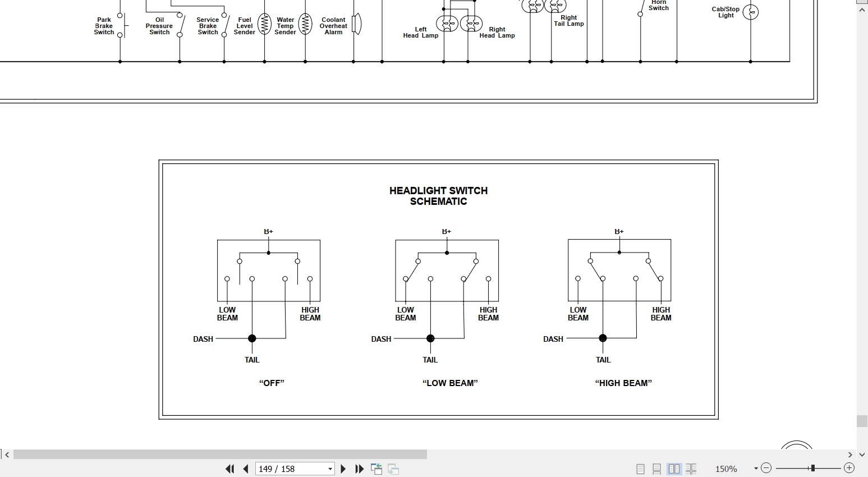Click the "LOW BEAM" diagram caption
The width and height of the screenshot is (868, 477).
[x=450, y=383]
